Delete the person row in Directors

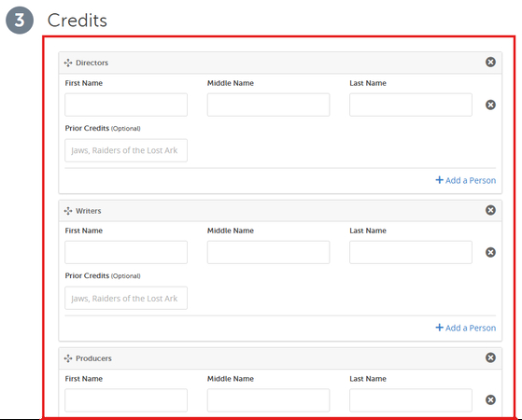pos(490,105)
